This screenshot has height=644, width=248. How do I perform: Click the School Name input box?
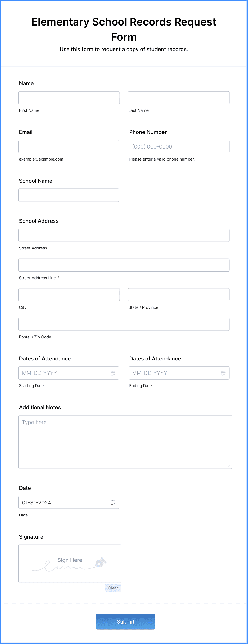[x=69, y=195]
